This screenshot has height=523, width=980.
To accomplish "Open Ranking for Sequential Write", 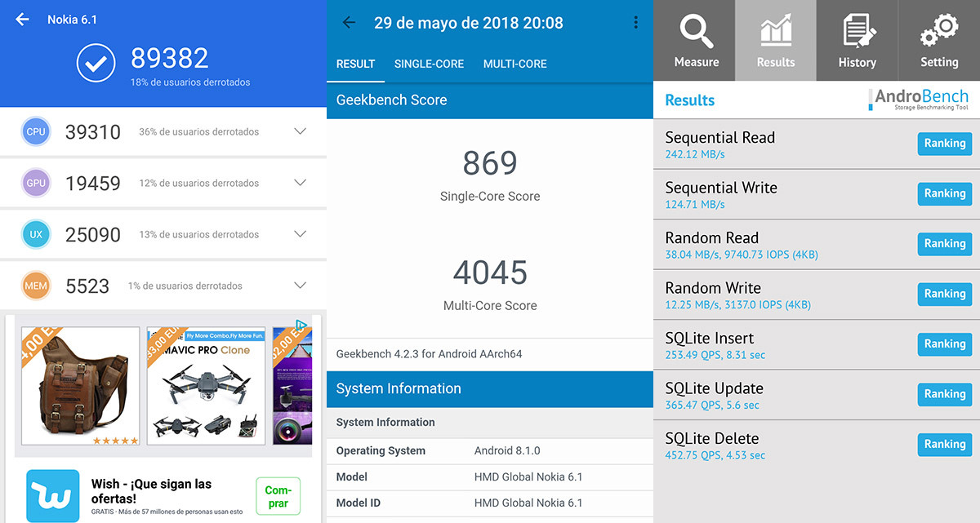I will pyautogui.click(x=945, y=193).
